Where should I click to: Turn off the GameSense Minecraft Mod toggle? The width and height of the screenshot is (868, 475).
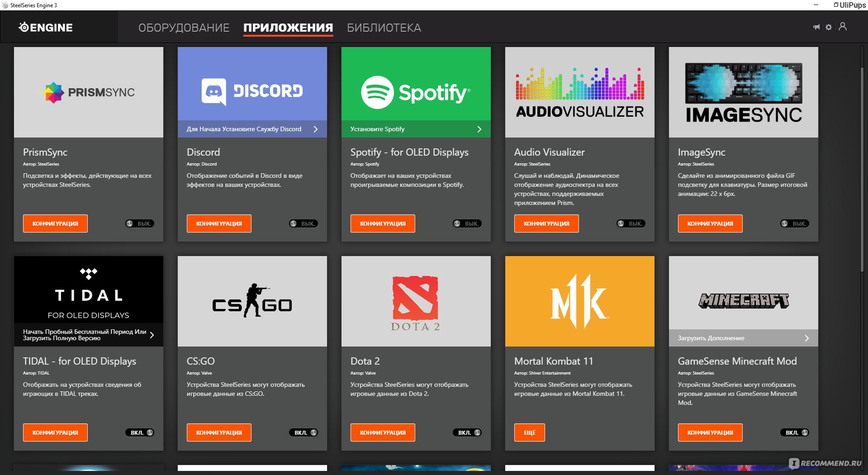[795, 432]
